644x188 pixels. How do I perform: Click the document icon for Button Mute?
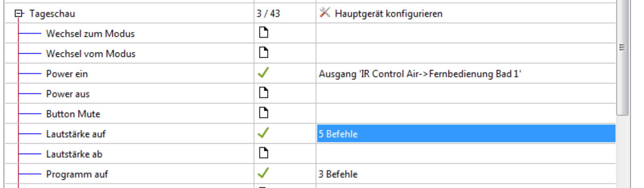point(263,113)
